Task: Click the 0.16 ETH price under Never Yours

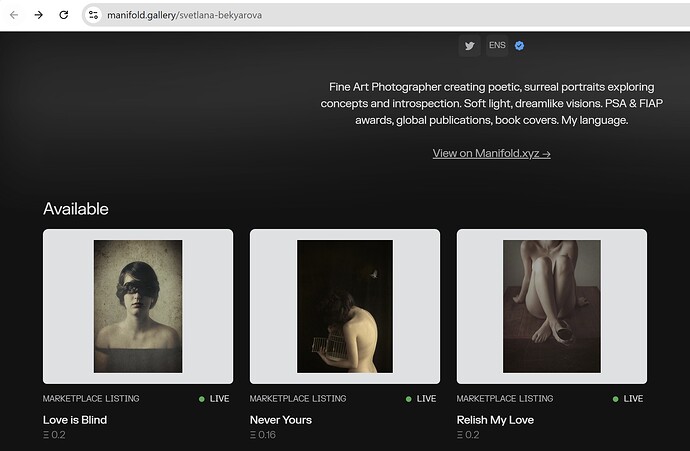Action: [x=263, y=436]
